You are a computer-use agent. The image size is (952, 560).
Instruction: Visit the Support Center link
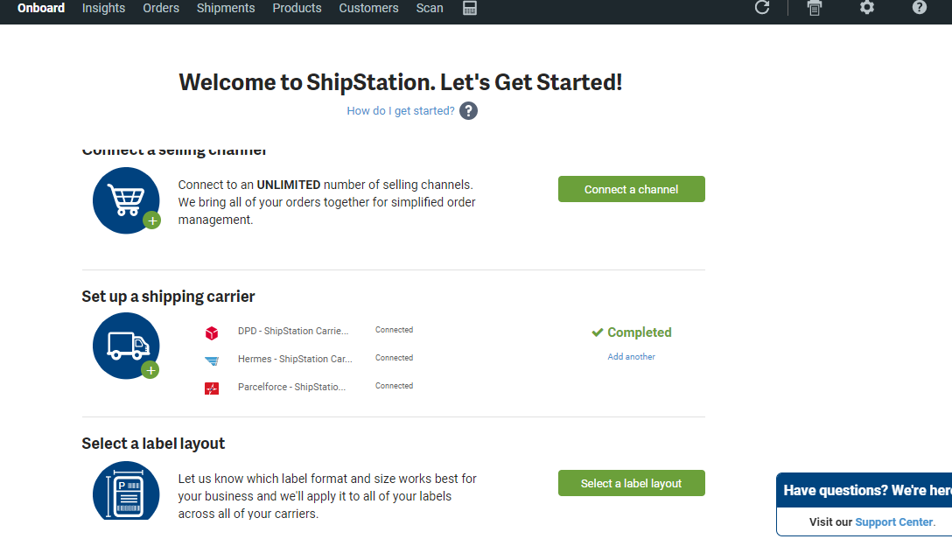click(x=893, y=521)
